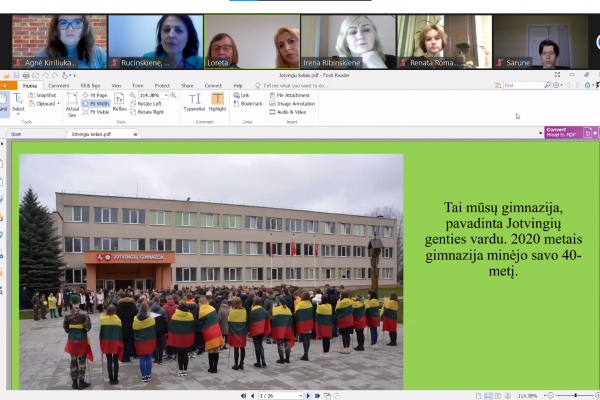Close the Jotvingiu kelais.pdf tab
The width and height of the screenshot is (600, 400).
click(135, 134)
